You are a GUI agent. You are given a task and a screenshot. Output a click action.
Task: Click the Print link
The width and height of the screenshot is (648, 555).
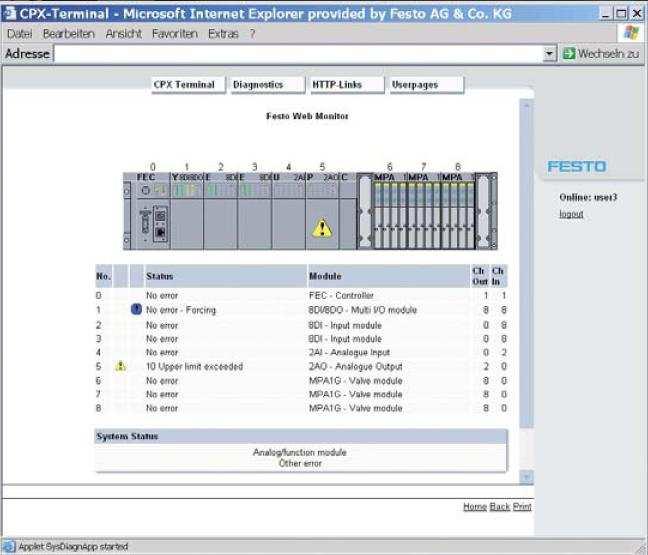pos(522,507)
